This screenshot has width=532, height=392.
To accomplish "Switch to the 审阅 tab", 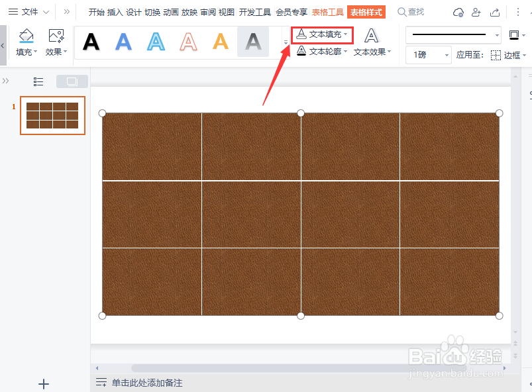I will tap(208, 12).
